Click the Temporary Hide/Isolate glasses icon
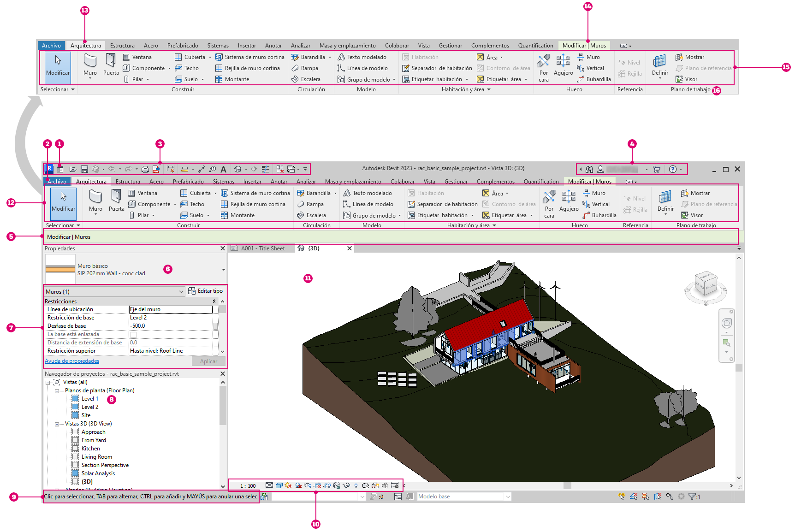Screen dimensions: 801x532 pos(346,485)
